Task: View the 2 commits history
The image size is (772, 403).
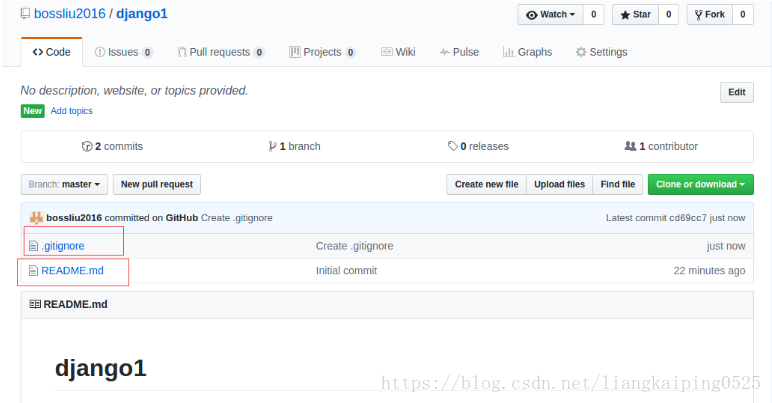Action: coord(112,146)
